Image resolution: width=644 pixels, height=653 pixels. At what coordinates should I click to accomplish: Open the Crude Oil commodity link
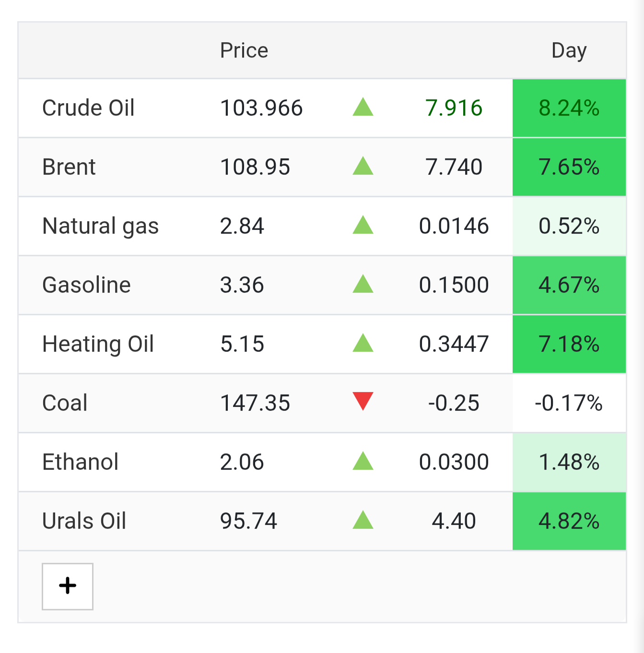pos(88,108)
